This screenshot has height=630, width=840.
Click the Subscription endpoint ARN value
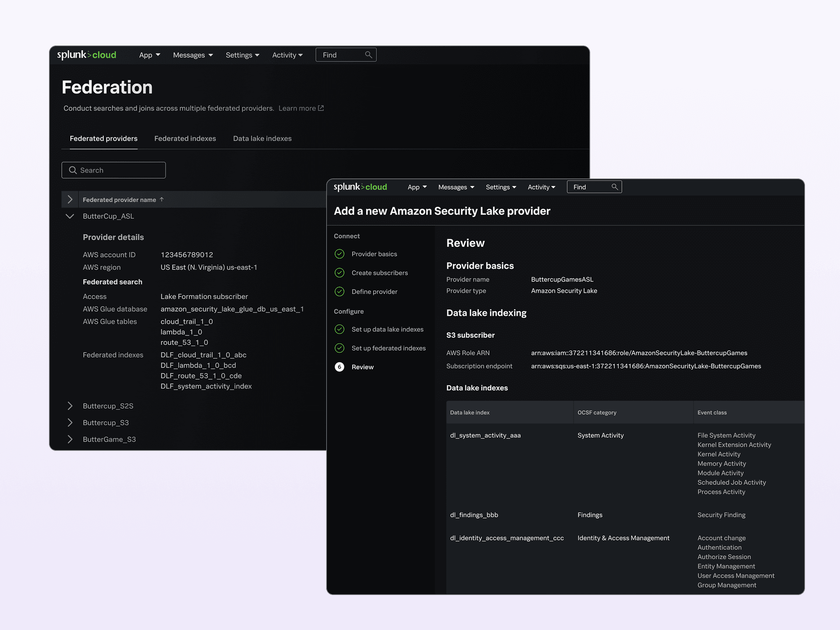[646, 366]
